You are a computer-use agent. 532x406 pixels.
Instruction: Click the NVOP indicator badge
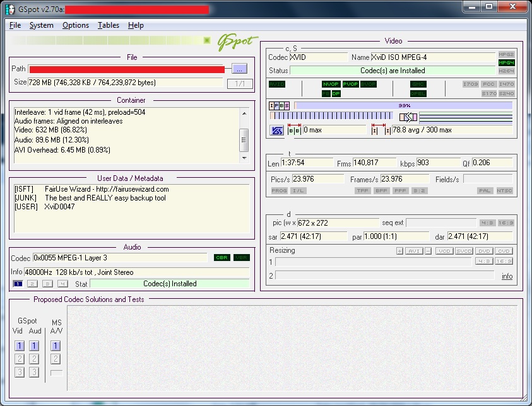pos(331,84)
